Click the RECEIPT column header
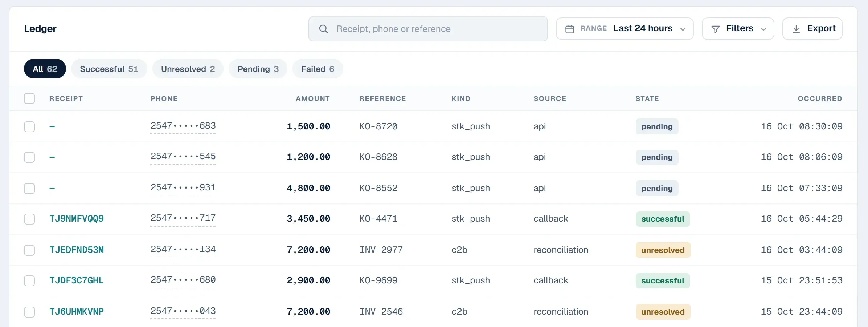 point(66,98)
